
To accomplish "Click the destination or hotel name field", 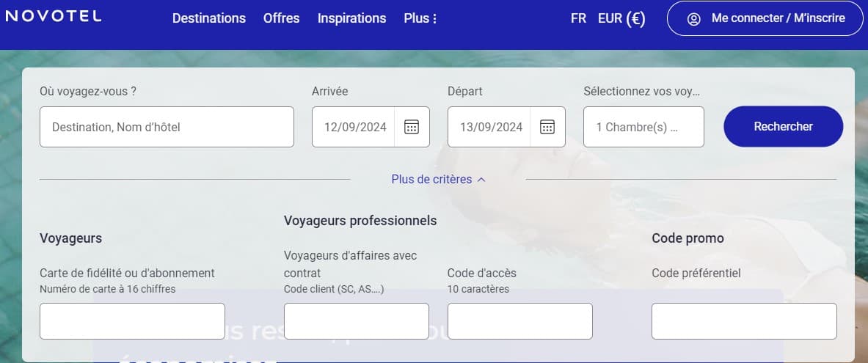I will tap(167, 127).
